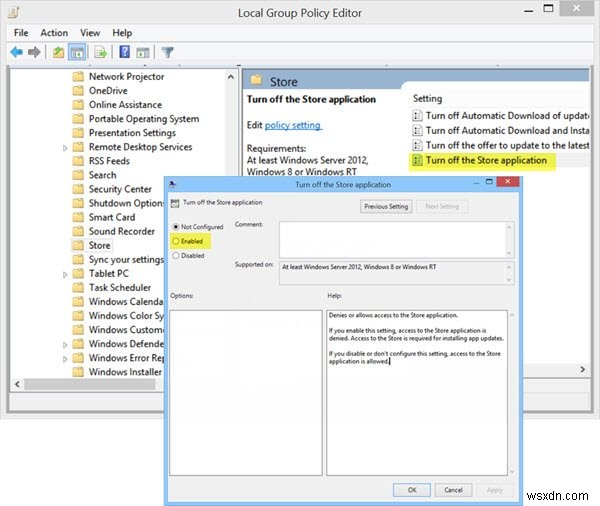Screen dimensions: 600x506
Task: Toggle Show/Hide action pane icon
Action: 143,52
